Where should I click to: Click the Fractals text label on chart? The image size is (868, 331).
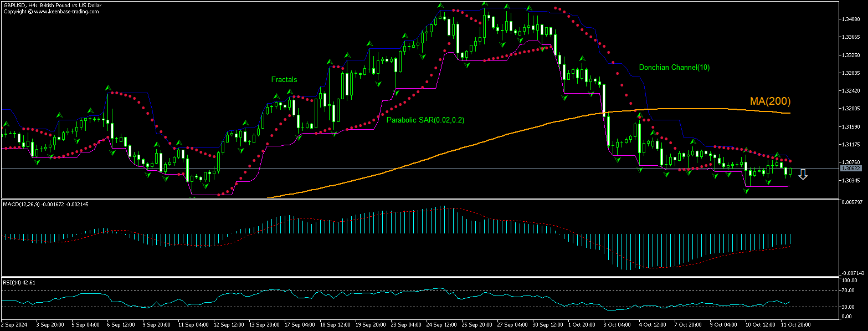click(x=284, y=79)
